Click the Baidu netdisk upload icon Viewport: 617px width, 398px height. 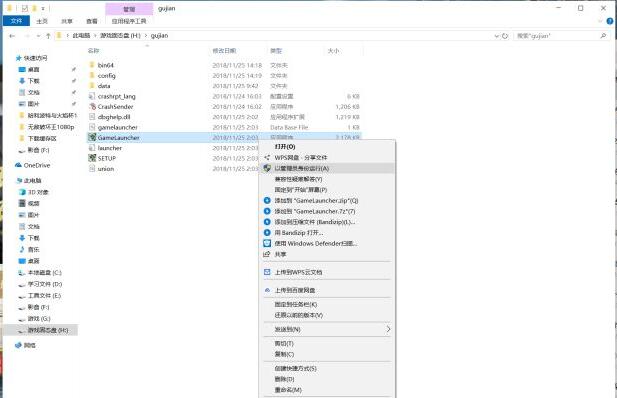click(267, 290)
